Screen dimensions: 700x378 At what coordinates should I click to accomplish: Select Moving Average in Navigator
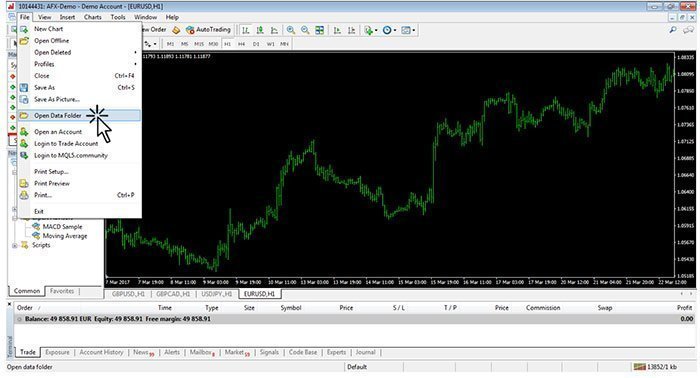coord(65,236)
